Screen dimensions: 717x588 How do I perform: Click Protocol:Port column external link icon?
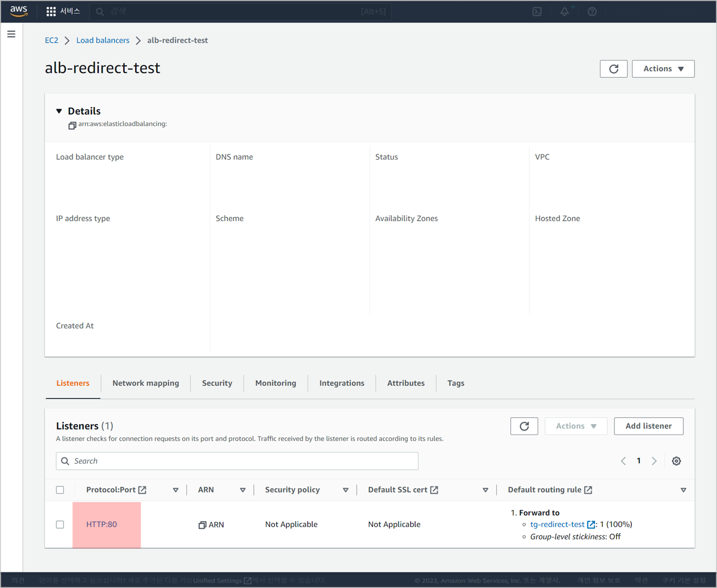click(x=142, y=490)
